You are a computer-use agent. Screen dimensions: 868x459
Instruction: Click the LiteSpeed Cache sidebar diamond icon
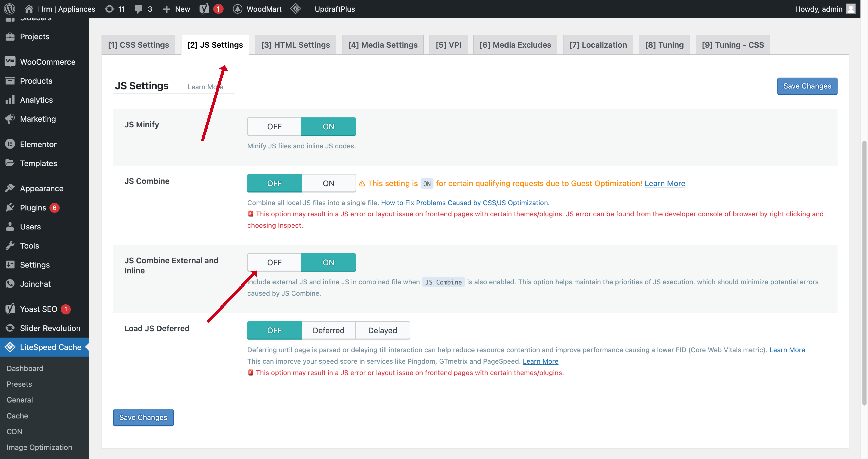pos(10,347)
